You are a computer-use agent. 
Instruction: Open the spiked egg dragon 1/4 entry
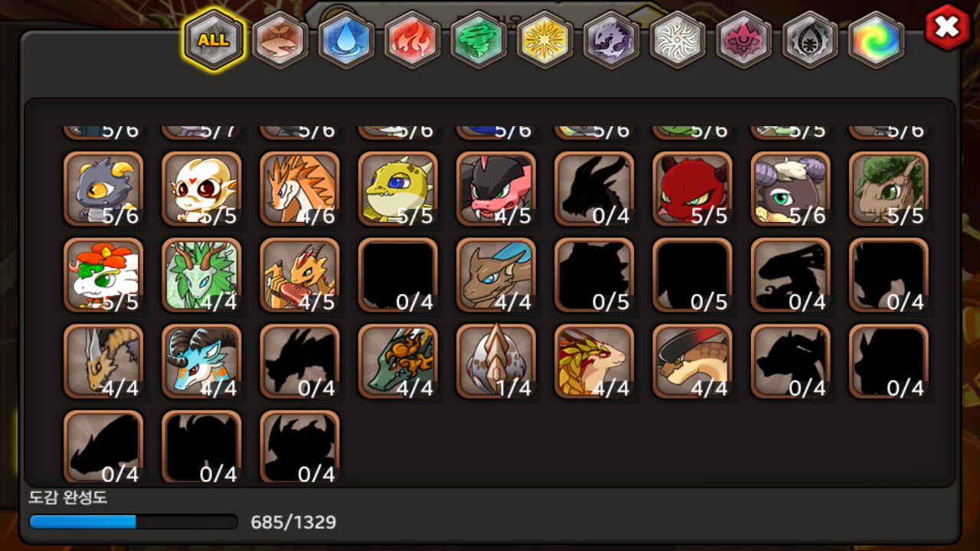(496, 362)
